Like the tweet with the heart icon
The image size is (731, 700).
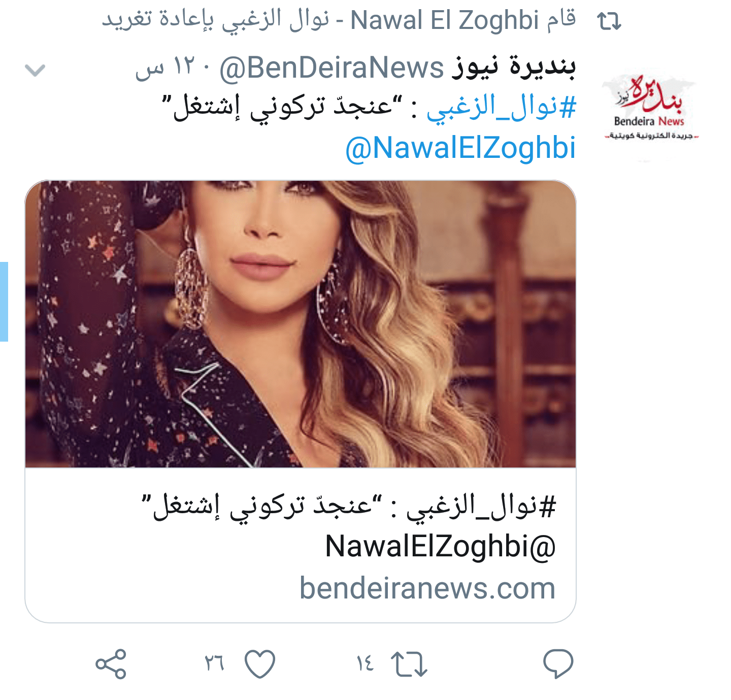tap(260, 664)
